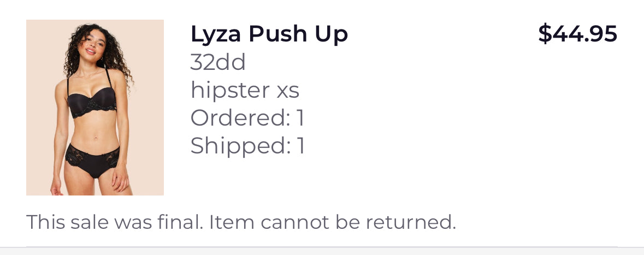Viewport: 644px width, 255px height.
Task: Click the dollar sign in the price
Action: (545, 34)
